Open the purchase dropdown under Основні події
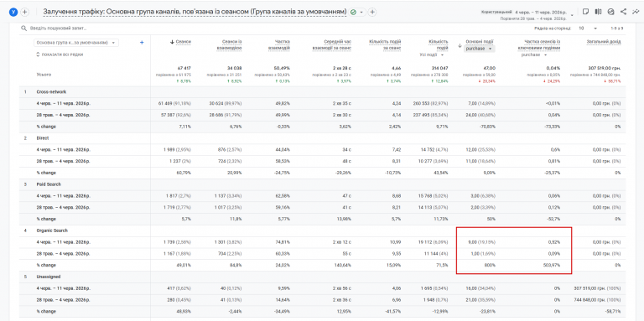This screenshot has width=644, height=321. click(x=480, y=49)
